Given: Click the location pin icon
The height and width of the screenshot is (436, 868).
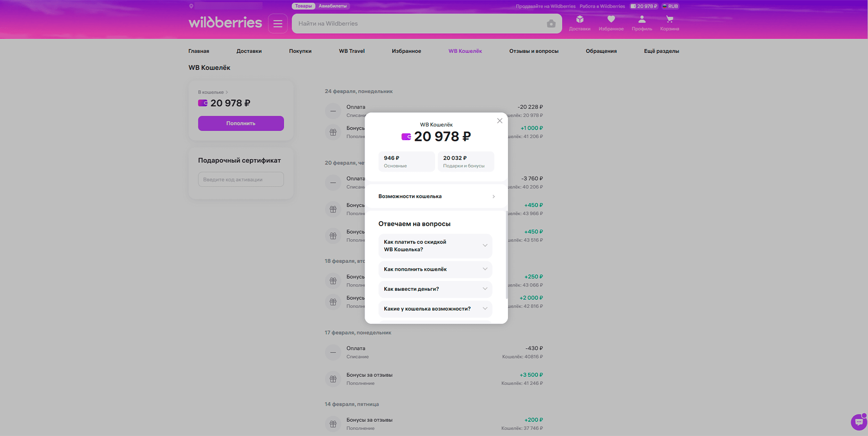Looking at the screenshot, I should [x=191, y=6].
